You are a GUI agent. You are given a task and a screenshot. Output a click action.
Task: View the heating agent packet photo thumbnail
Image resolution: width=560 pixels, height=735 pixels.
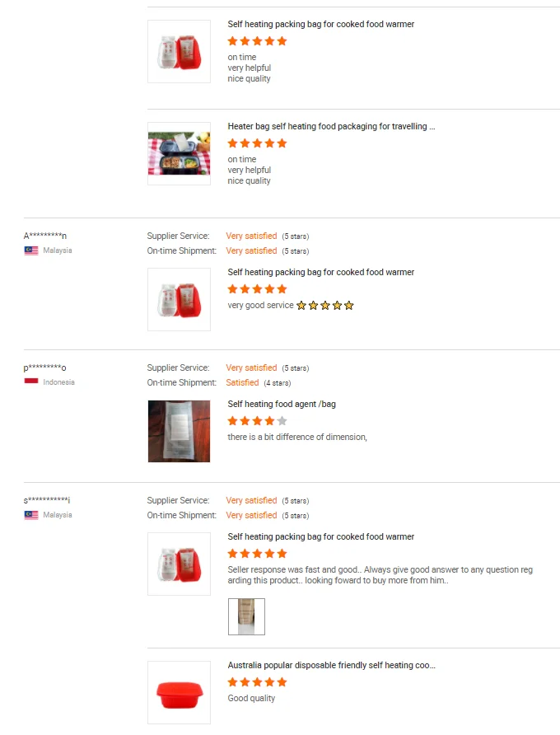coord(179,431)
